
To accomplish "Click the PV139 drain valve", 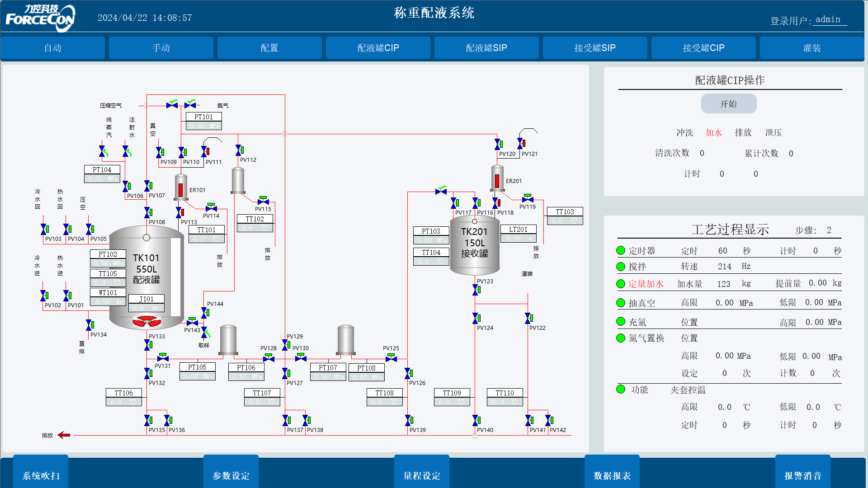I will tap(408, 421).
